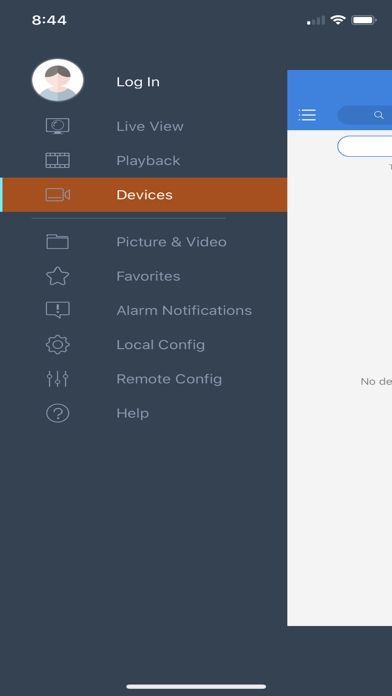
Task: Tap the magnifier search icon in header
Action: click(x=379, y=115)
